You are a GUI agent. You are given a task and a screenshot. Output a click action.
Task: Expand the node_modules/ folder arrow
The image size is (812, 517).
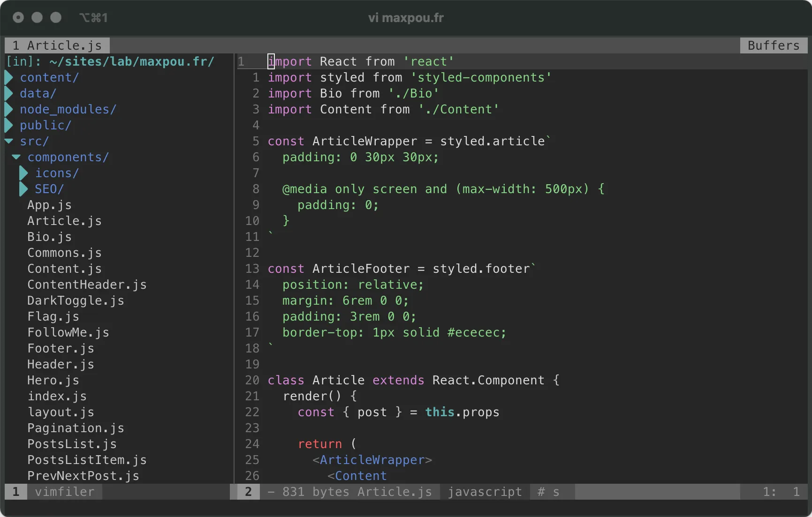[8, 109]
